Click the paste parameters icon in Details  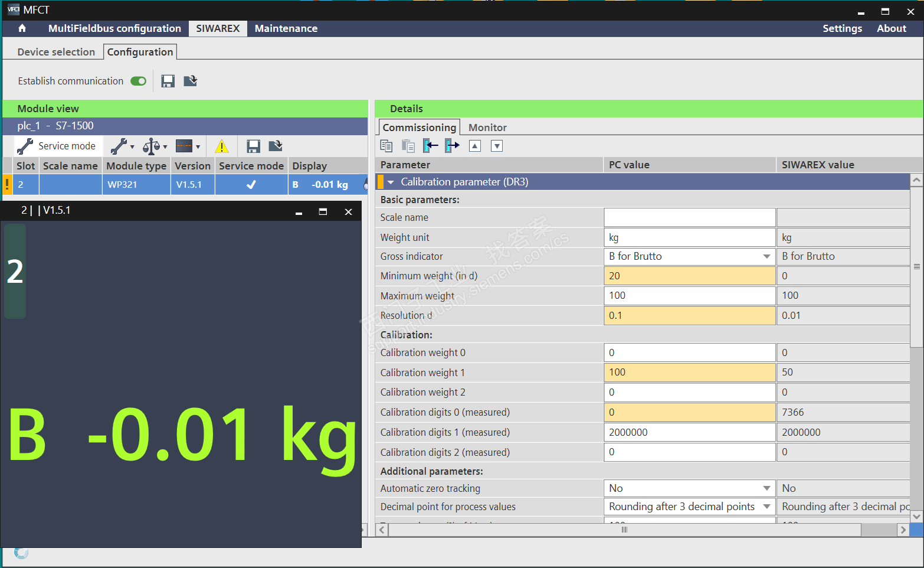[x=408, y=146]
